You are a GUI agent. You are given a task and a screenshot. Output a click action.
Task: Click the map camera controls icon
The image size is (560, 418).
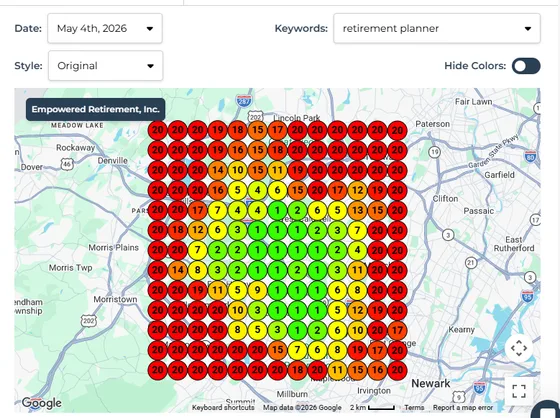click(x=519, y=348)
